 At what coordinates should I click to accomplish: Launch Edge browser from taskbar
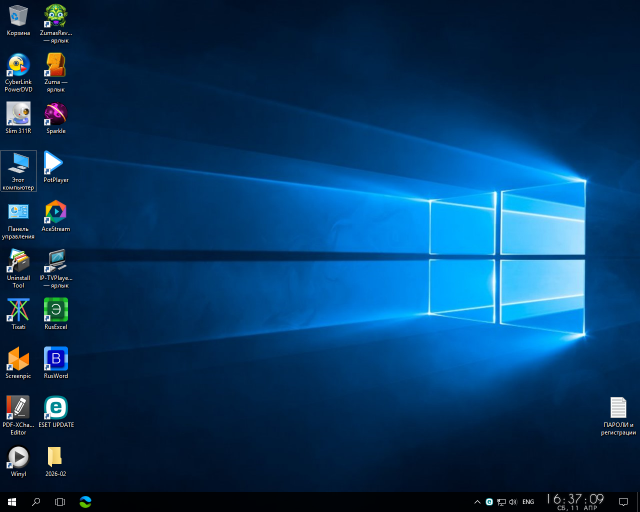(85, 502)
